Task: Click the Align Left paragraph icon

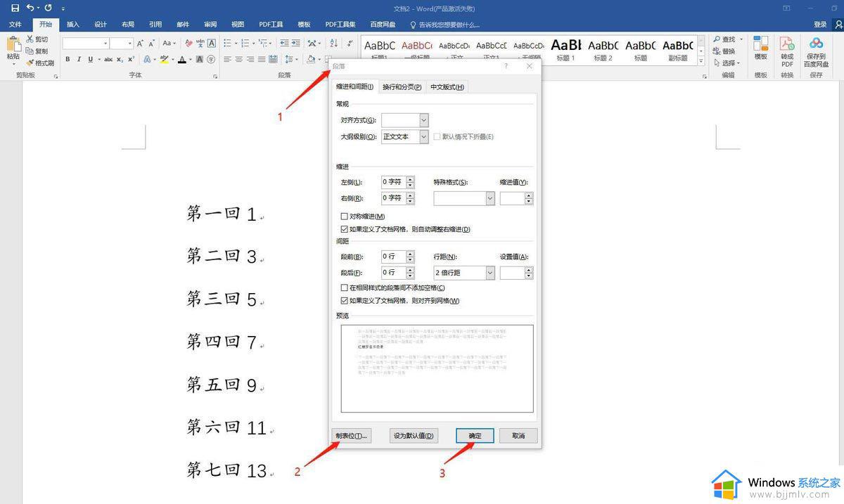Action: [227, 60]
